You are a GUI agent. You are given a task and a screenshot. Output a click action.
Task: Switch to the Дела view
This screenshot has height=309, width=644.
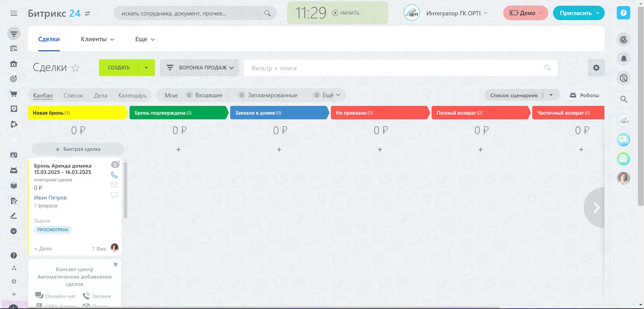[x=101, y=96]
